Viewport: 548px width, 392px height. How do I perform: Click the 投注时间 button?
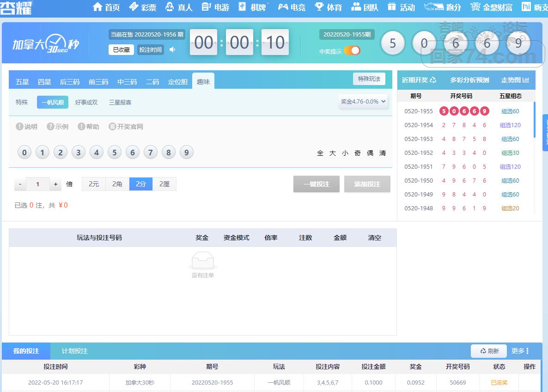point(150,49)
